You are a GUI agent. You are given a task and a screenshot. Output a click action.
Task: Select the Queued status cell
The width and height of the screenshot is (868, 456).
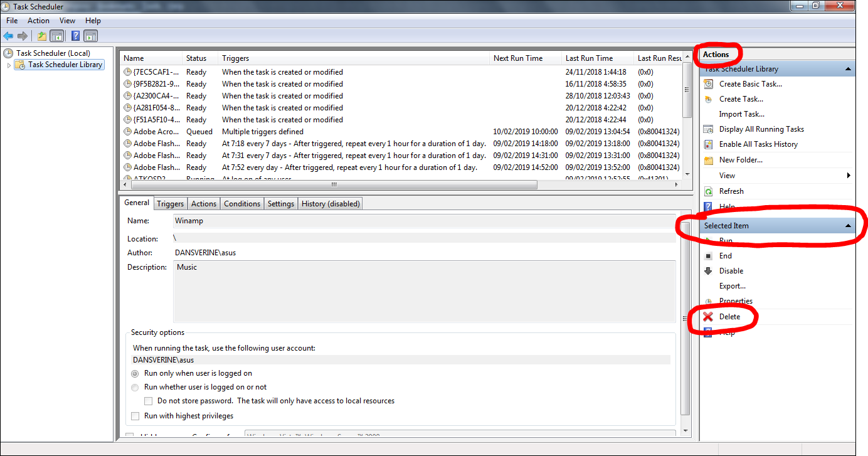[x=199, y=132]
